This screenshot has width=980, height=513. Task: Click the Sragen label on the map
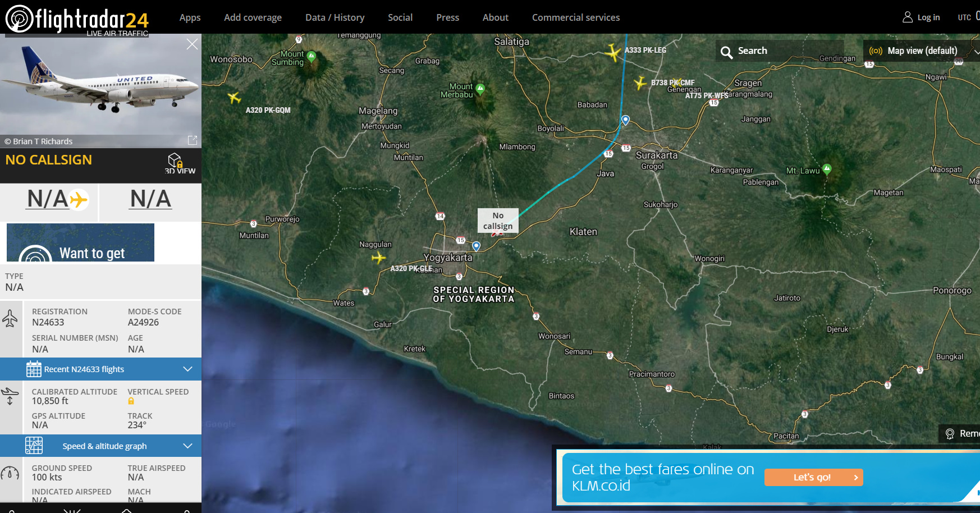point(748,83)
